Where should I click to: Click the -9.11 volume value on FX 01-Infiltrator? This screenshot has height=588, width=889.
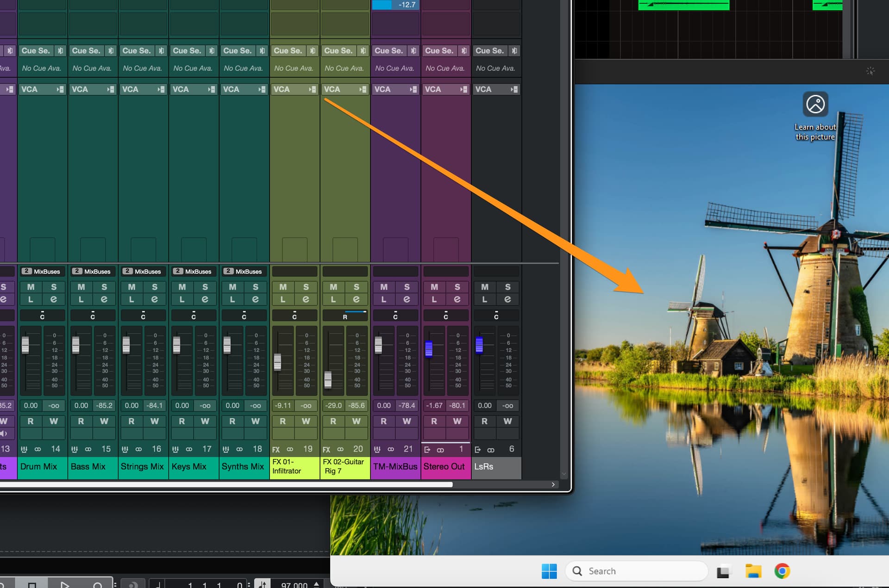(283, 406)
